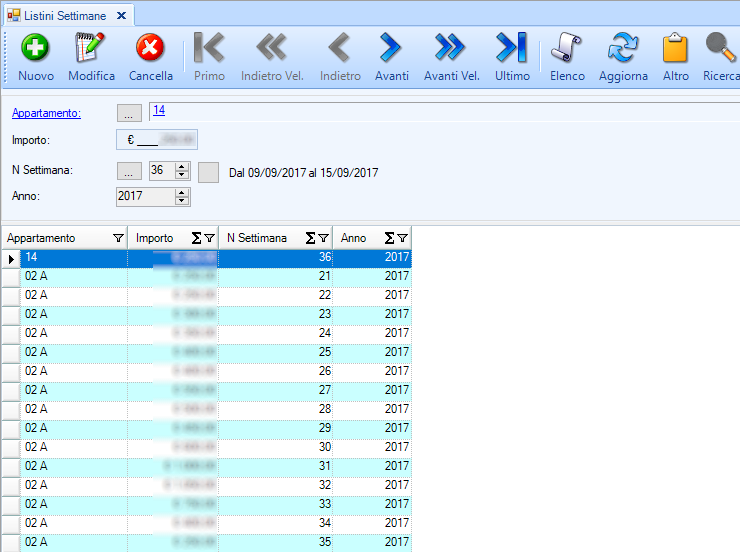Select the row with week 29
The height and width of the screenshot is (552, 740).
coord(200,428)
